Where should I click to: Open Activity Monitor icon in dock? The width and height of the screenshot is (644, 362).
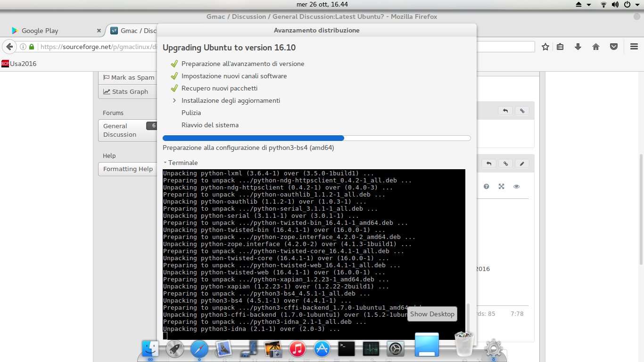[371, 349]
